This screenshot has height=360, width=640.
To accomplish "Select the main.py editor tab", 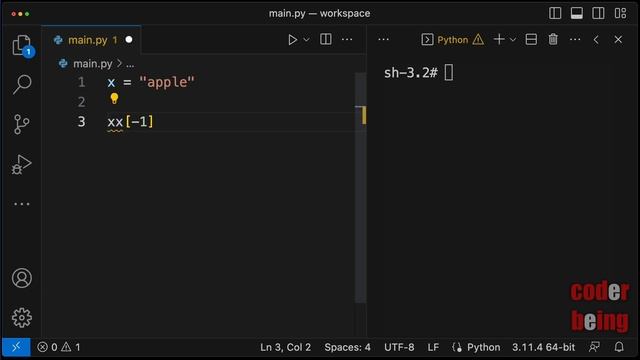I will [x=91, y=40].
